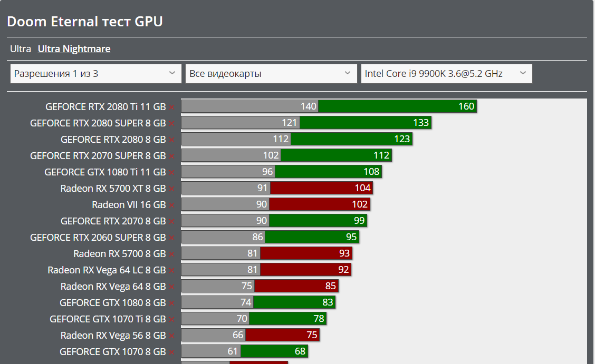
Task: Click the GEFORCE RTX 2080 Ti 11 GB label
Action: click(x=105, y=107)
